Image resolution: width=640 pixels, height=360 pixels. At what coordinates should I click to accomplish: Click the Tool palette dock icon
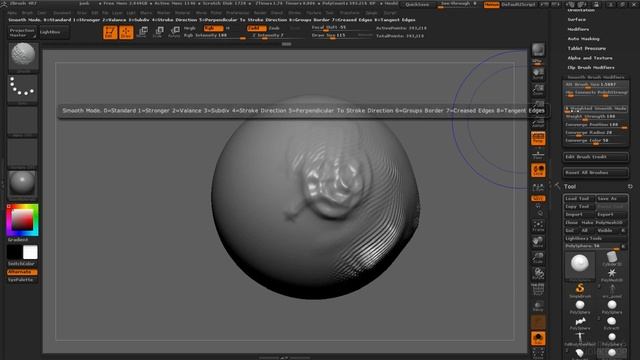(630, 187)
